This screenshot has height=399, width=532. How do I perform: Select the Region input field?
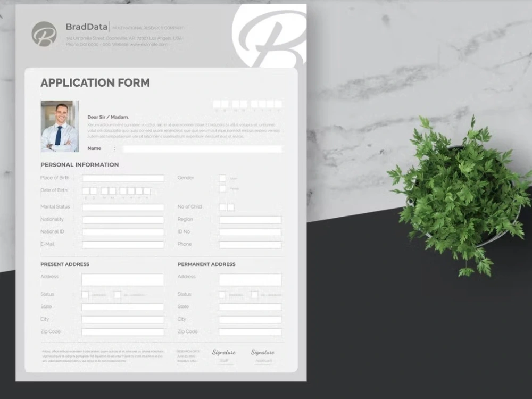[250, 219]
